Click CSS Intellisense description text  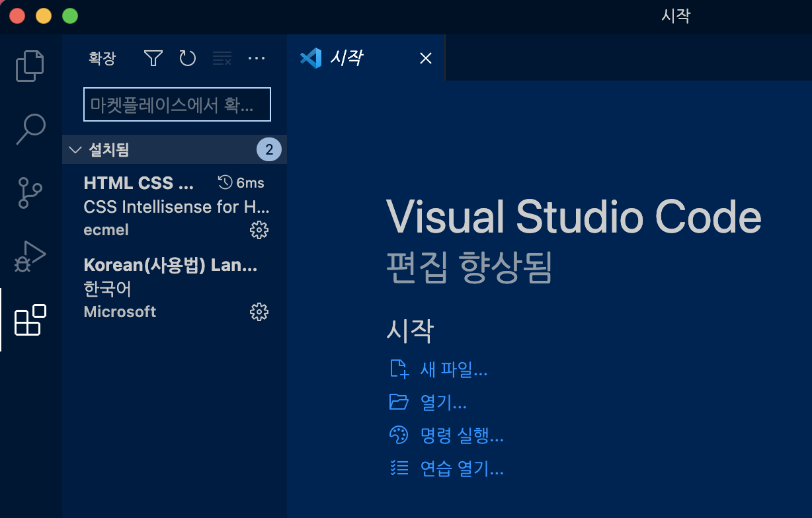(x=177, y=207)
